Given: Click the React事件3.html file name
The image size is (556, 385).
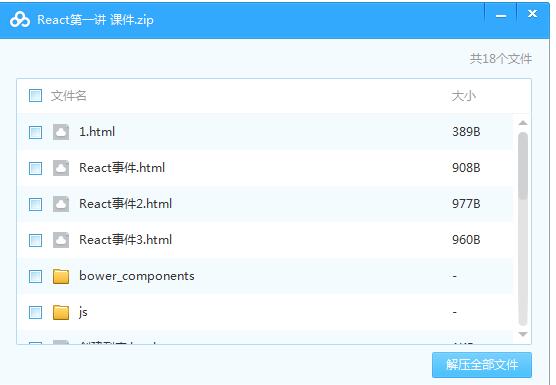Looking at the screenshot, I should click(x=126, y=240).
